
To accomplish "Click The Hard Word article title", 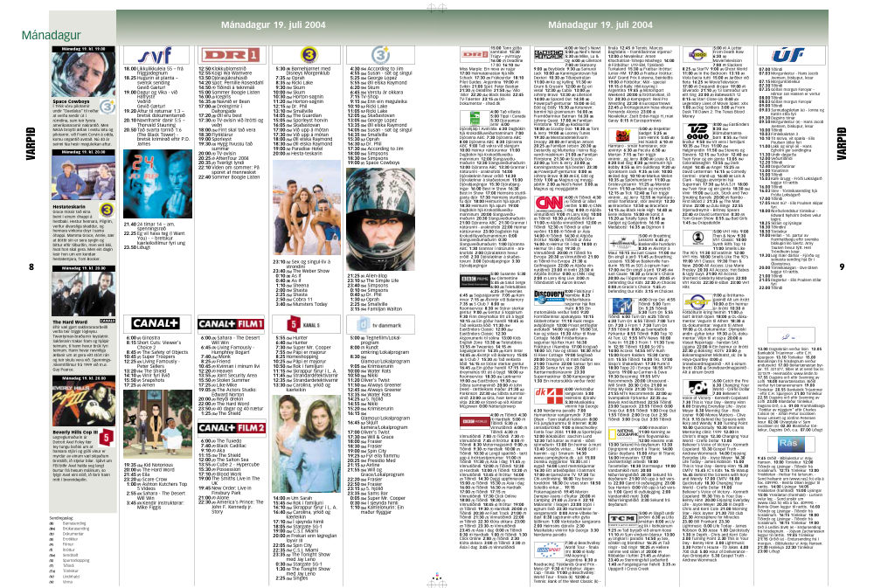I will [70, 322].
